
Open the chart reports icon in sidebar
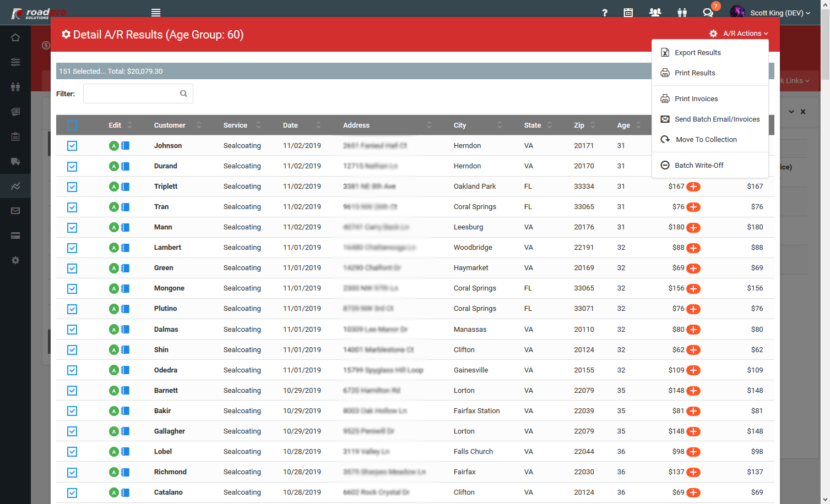15,186
